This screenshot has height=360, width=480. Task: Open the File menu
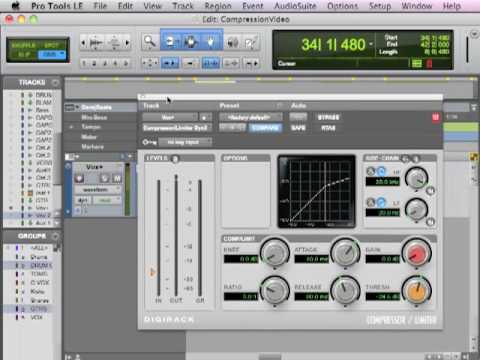[100, 6]
